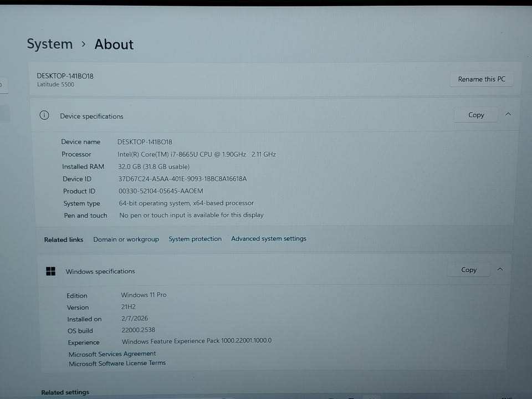Select processor value Intel(R) Core(TM) i7-8665U
This screenshot has width=532, height=399.
point(197,155)
